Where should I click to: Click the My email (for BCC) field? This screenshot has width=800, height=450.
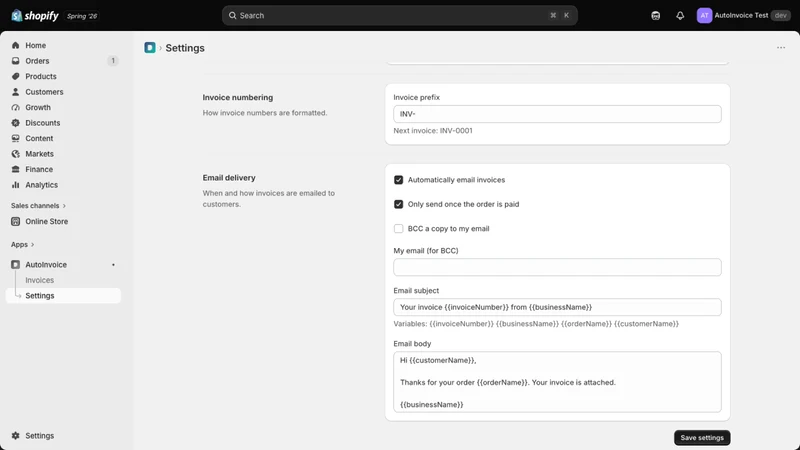coord(557,267)
